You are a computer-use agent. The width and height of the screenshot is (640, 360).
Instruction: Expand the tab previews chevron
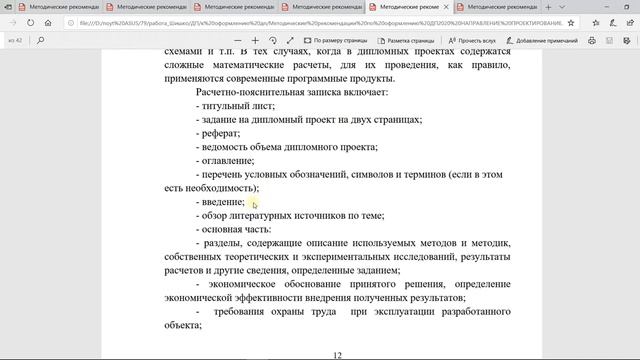tap(562, 7)
